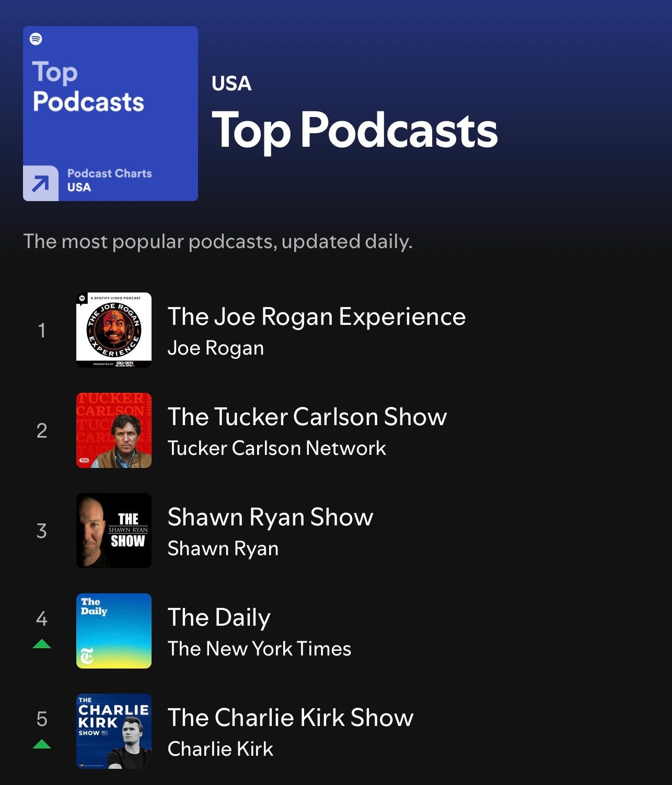Click the Podcast Charts label on cover
672x785 pixels.
tap(109, 173)
